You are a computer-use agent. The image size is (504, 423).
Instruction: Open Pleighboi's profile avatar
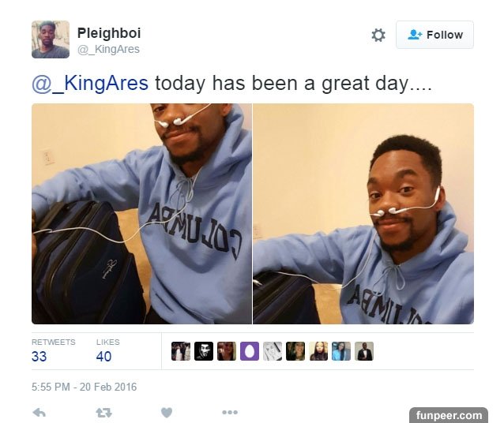coord(51,39)
